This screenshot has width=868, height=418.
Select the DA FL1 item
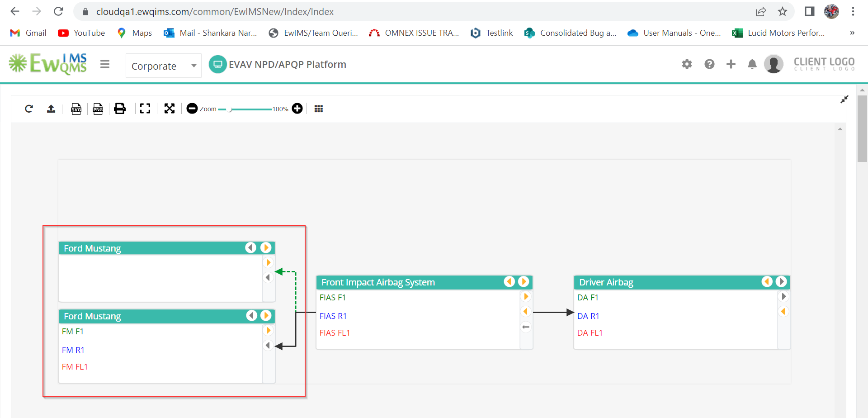click(x=590, y=333)
